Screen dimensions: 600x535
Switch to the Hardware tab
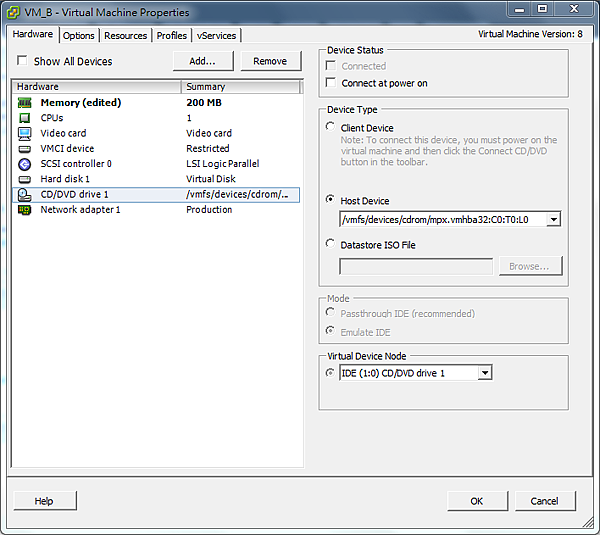[33, 34]
